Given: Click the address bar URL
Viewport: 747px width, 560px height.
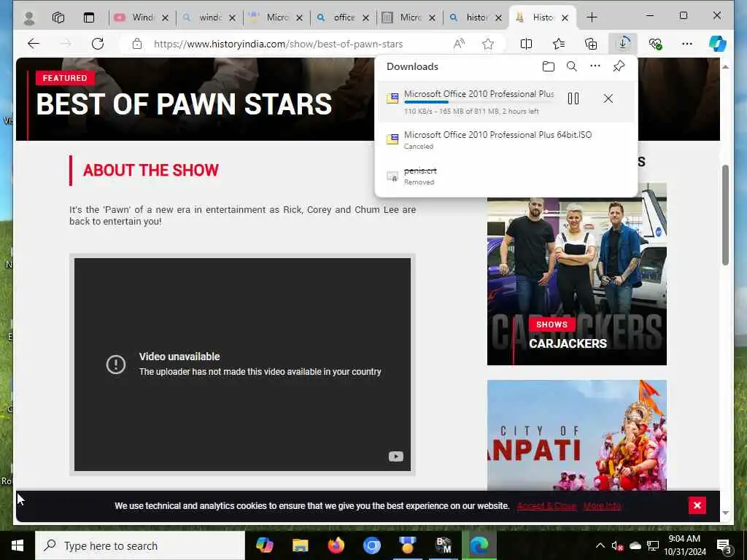Looking at the screenshot, I should click(278, 44).
